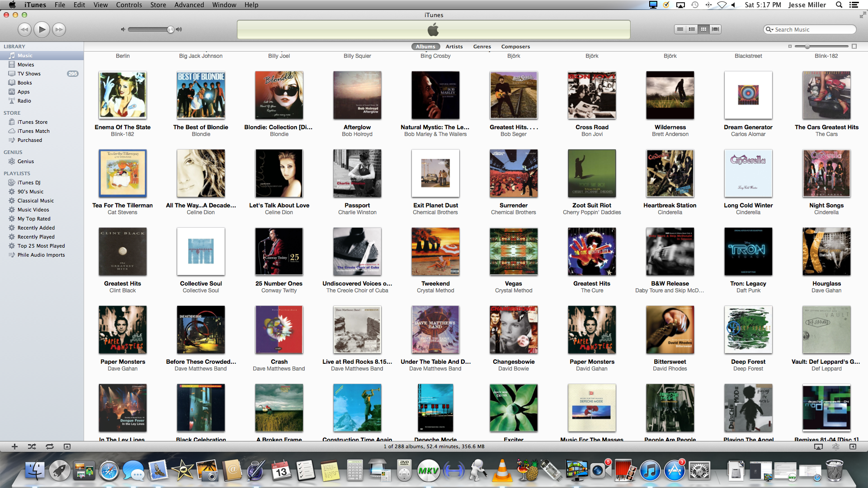Show the artwork viewer pane
This screenshot has width=868, height=488.
click(x=67, y=446)
